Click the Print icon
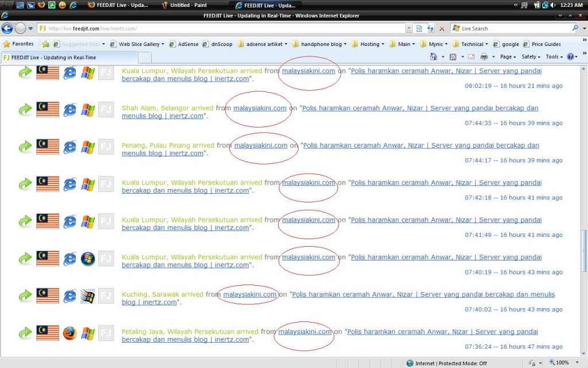 pos(484,57)
